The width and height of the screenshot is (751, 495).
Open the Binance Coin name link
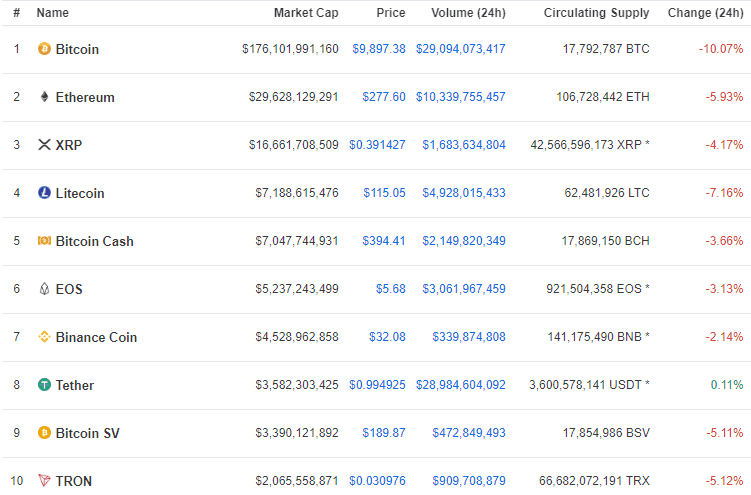pos(96,337)
